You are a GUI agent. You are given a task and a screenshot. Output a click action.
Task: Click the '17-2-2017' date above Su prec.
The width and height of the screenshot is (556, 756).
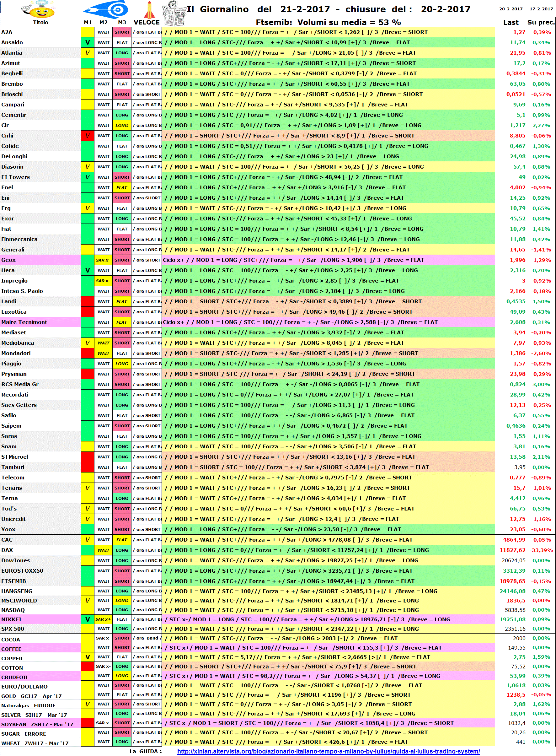(541, 9)
